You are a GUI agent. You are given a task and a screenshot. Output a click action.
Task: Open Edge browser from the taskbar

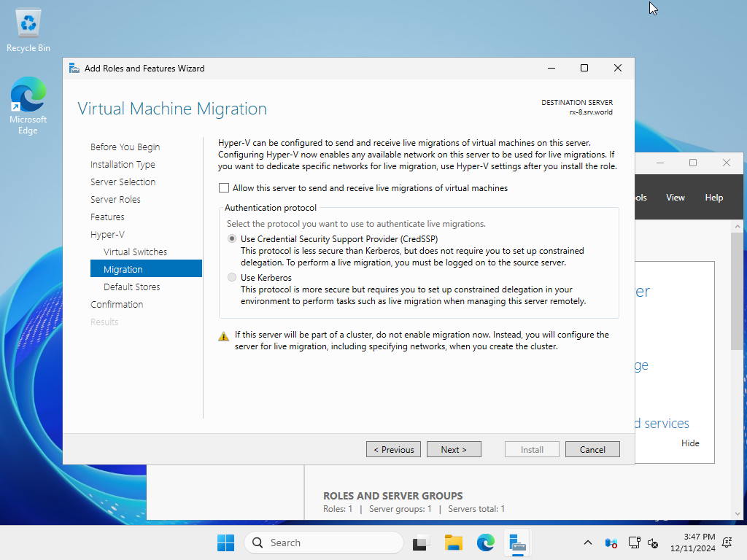[x=485, y=542]
